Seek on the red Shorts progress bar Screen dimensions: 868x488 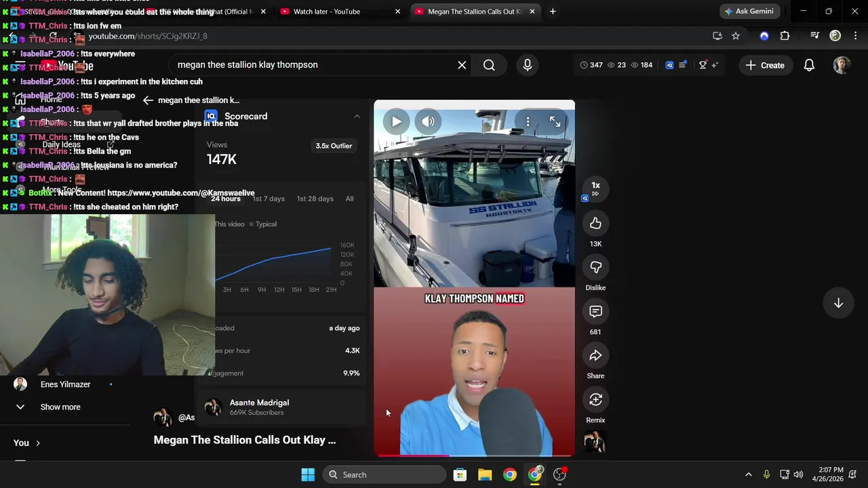[474, 455]
